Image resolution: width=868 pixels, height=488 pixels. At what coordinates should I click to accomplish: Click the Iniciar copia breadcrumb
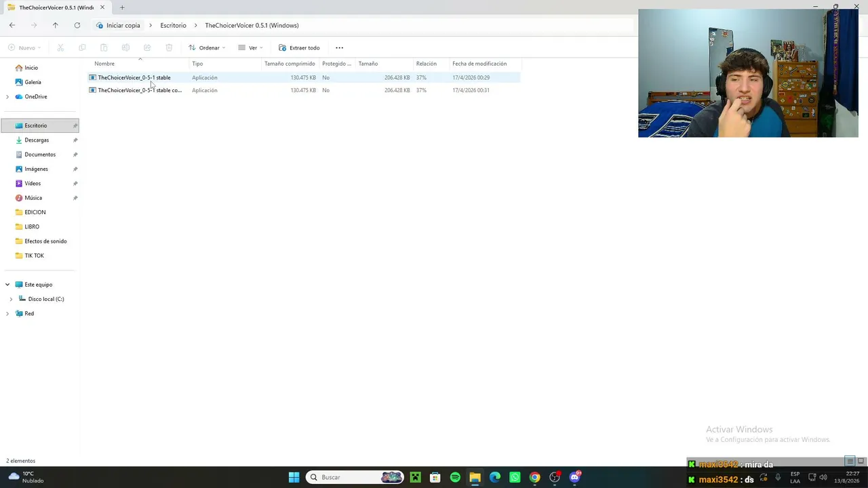[123, 25]
